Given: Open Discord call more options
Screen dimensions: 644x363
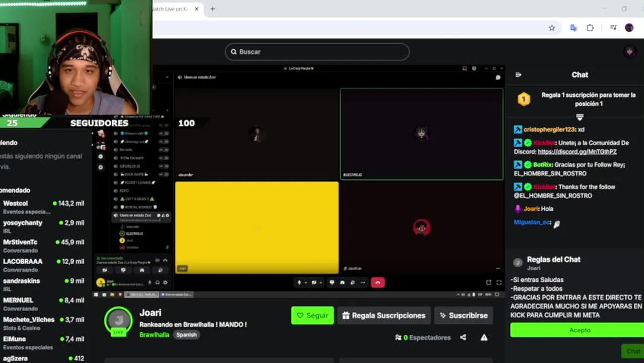Looking at the screenshot, I should tap(363, 282).
